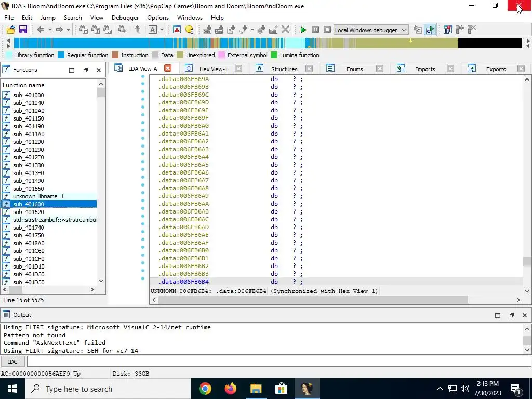532x399 pixels.
Task: Pause the process with pause icon
Action: coord(315,30)
